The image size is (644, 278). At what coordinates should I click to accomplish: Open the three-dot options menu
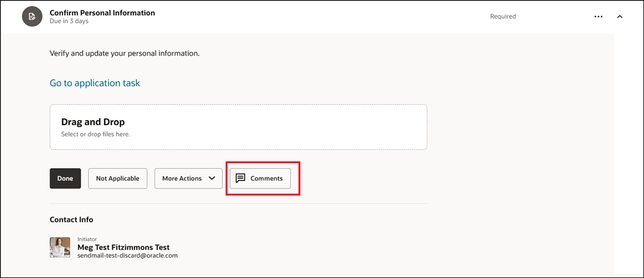tap(598, 16)
